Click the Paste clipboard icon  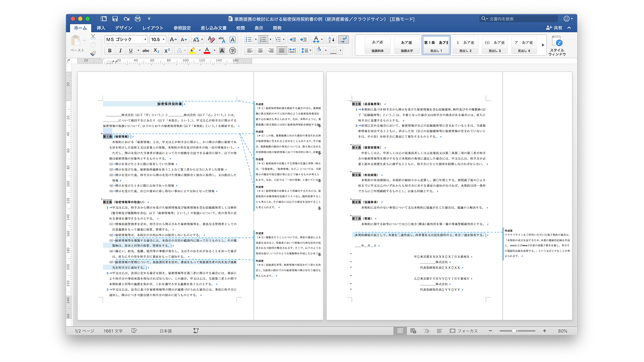click(x=76, y=41)
